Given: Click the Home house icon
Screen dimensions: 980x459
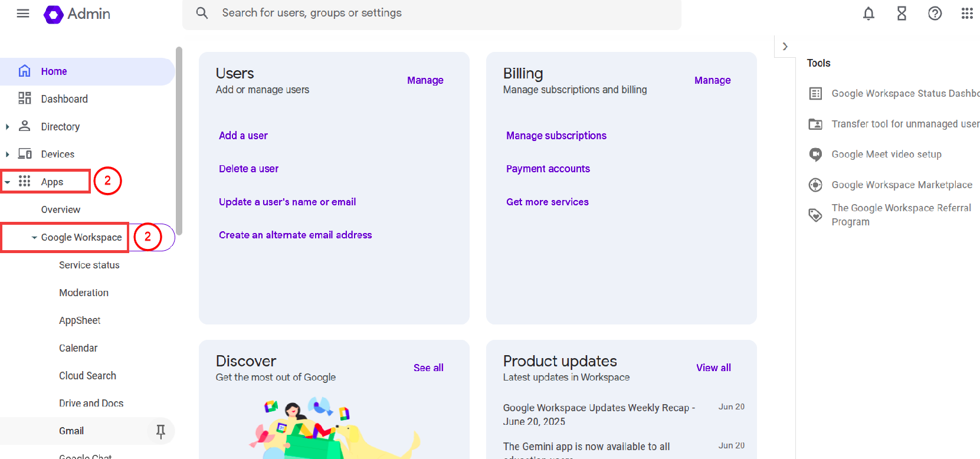Looking at the screenshot, I should (24, 71).
